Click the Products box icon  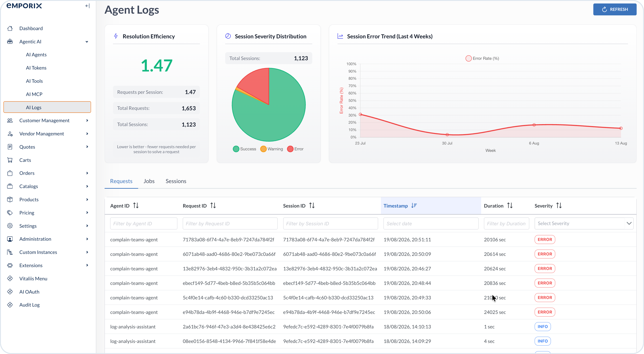click(10, 199)
